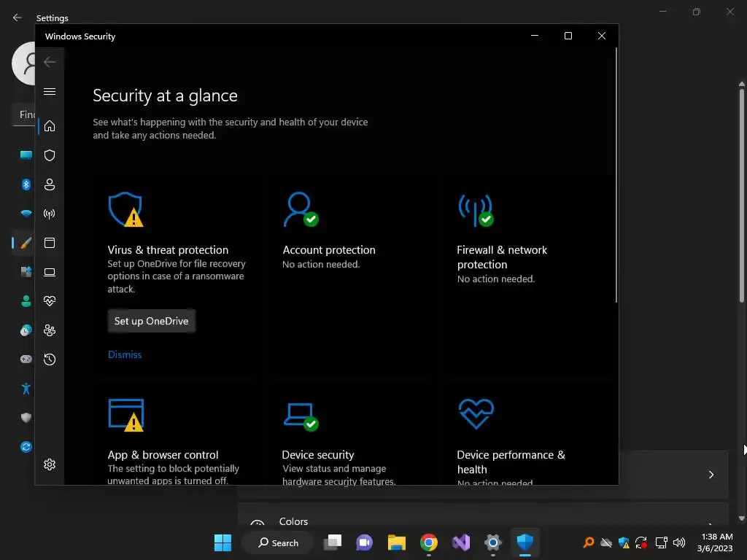Click the Virus & threat protection shield tile icon

point(125,209)
